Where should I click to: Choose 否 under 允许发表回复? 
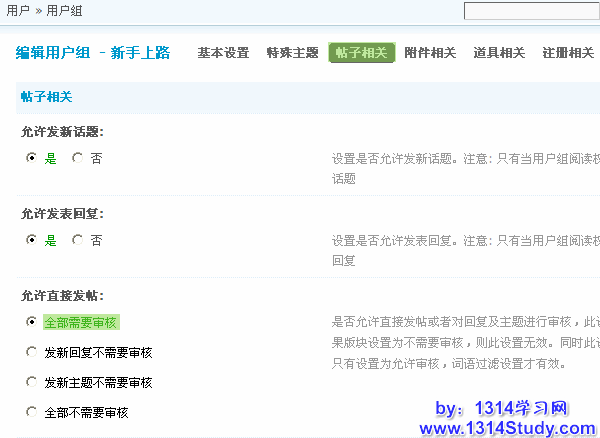coord(78,240)
